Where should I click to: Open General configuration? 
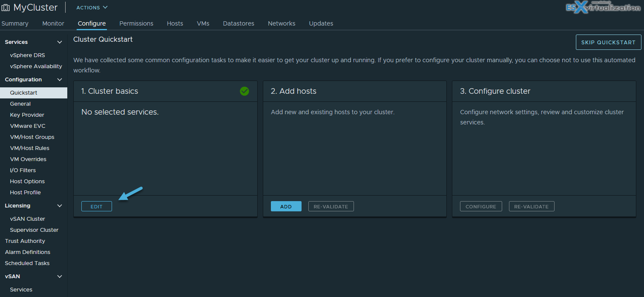(20, 104)
